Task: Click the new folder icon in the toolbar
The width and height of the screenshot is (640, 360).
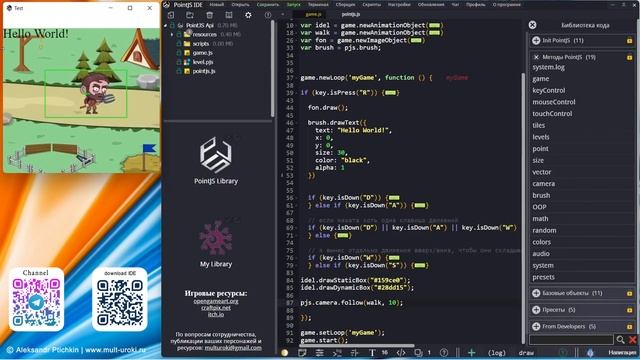Action: point(190,15)
